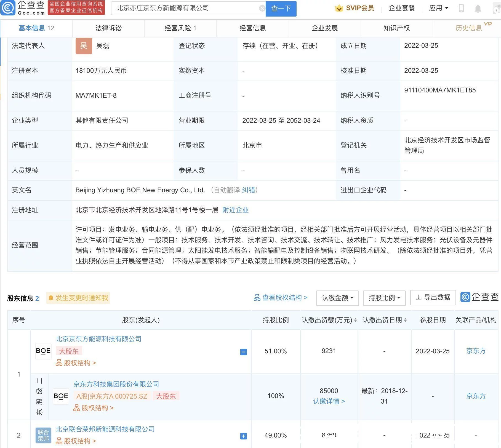Sort by 认缴出资额(万元) column arrows
501x448 pixels.
pyautogui.click(x=355, y=320)
